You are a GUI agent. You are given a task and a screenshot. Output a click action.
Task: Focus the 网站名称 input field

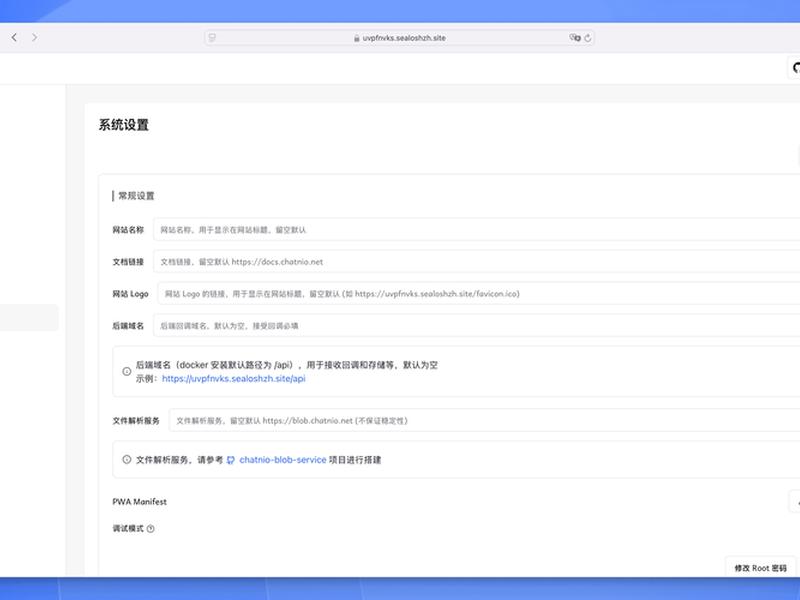(x=477, y=230)
